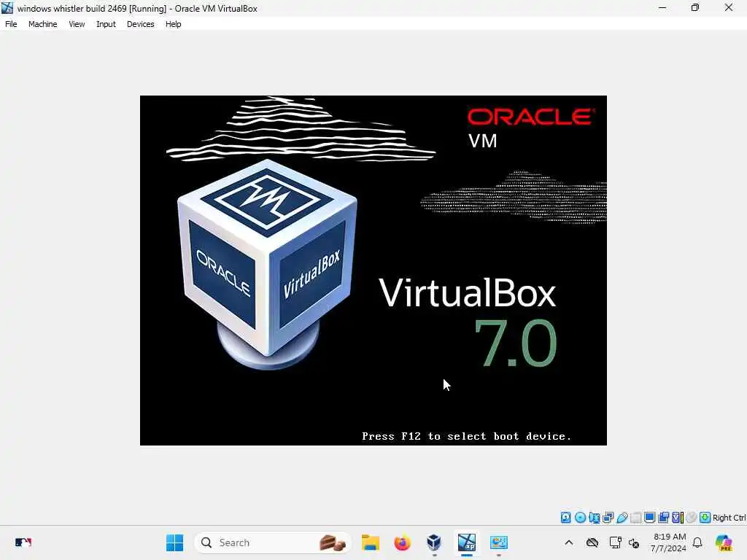747x560 pixels.
Task: Click the recording status icon
Action: (663, 518)
